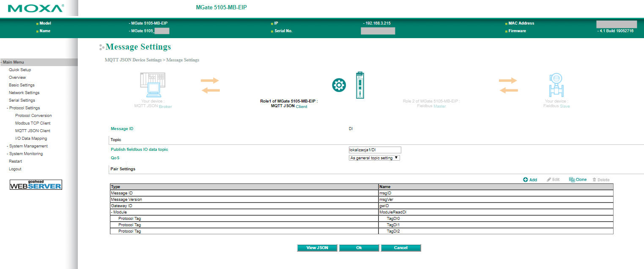This screenshot has width=644, height=269.
Task: Open MQTT JSON Client menu item
Action: point(33,131)
